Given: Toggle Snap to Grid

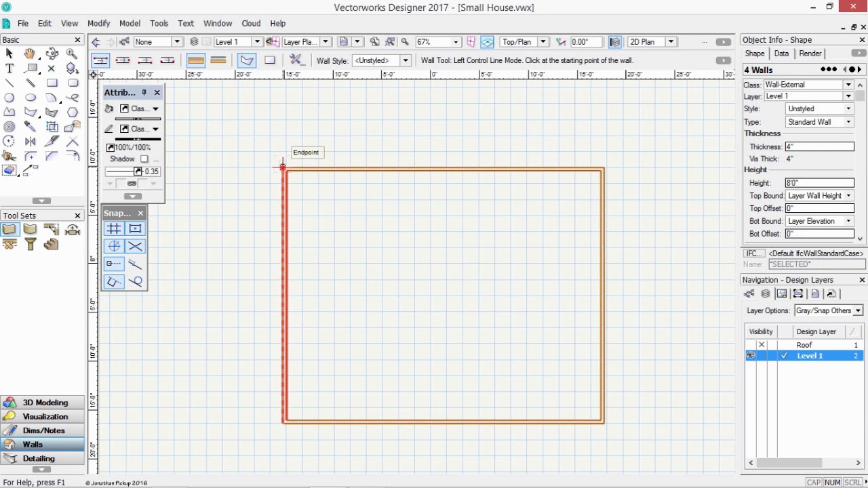Looking at the screenshot, I should tap(113, 229).
